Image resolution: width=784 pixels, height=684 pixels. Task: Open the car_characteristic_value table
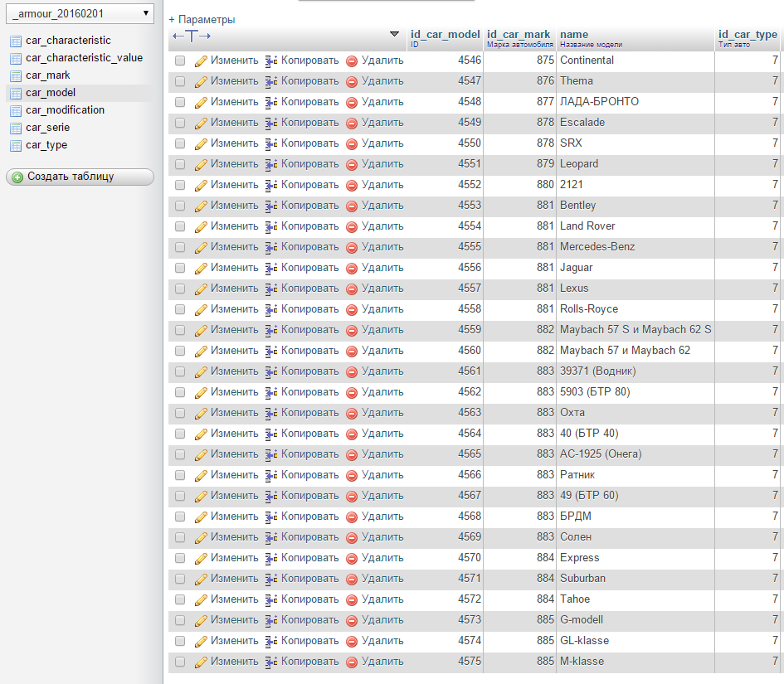[x=84, y=58]
